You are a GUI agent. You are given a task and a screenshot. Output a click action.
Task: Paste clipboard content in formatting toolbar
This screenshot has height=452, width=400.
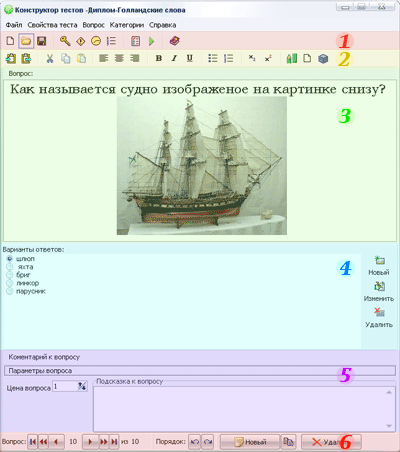click(x=81, y=59)
